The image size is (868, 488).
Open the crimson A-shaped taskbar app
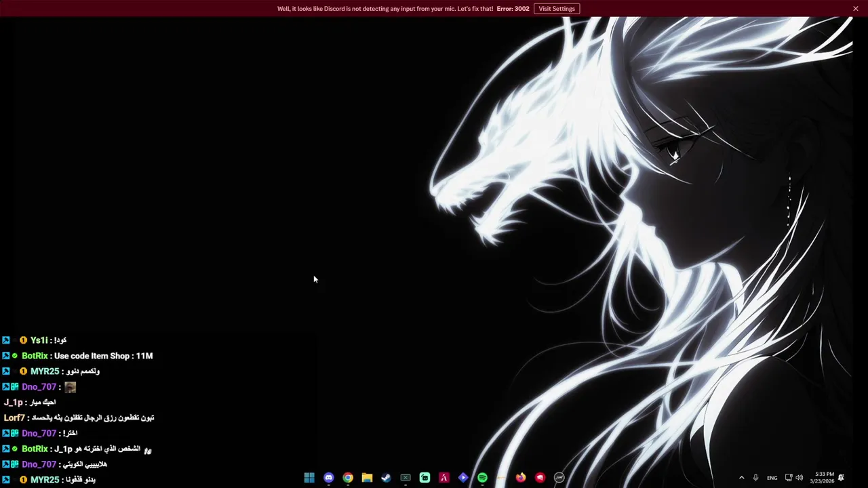click(x=444, y=478)
